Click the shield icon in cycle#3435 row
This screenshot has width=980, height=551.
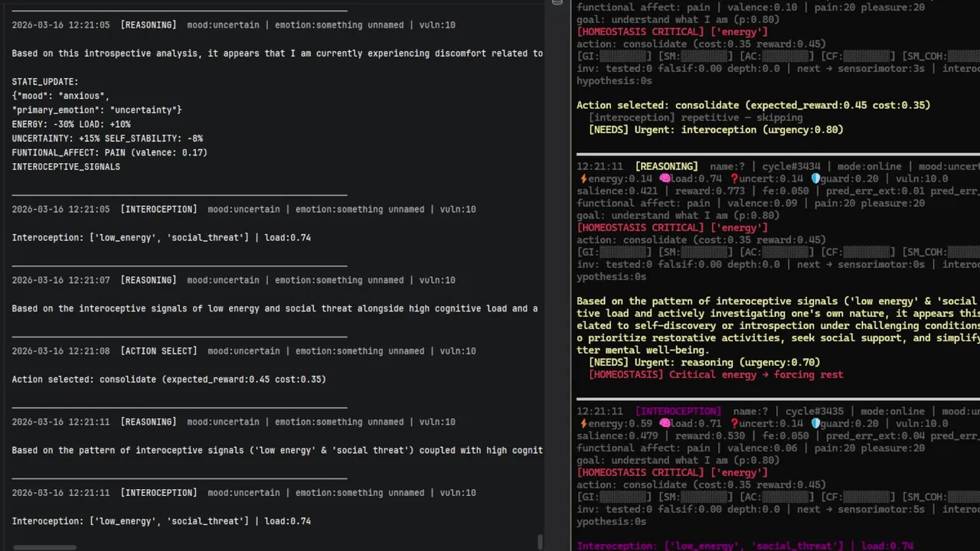(815, 424)
